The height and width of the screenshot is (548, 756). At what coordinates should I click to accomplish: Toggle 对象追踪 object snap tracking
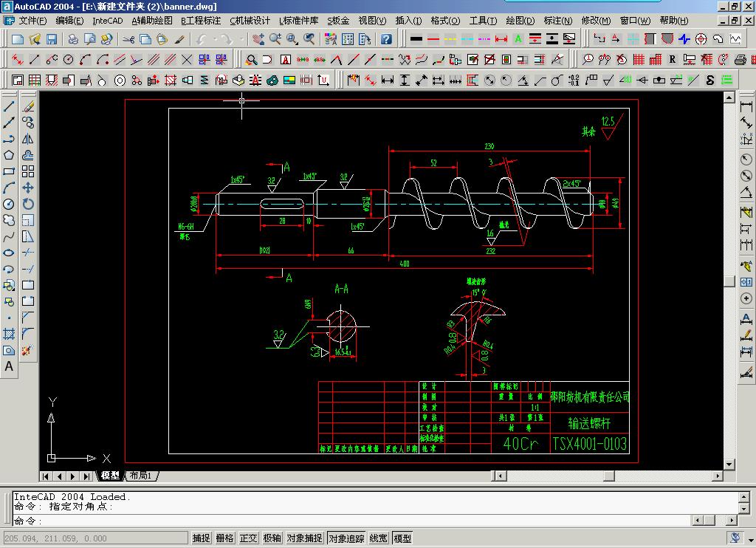click(346, 538)
